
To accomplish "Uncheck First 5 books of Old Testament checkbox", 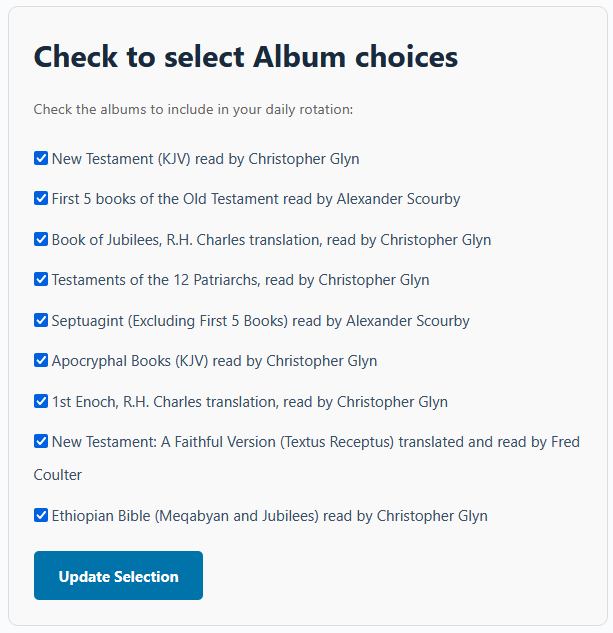I will [x=41, y=198].
